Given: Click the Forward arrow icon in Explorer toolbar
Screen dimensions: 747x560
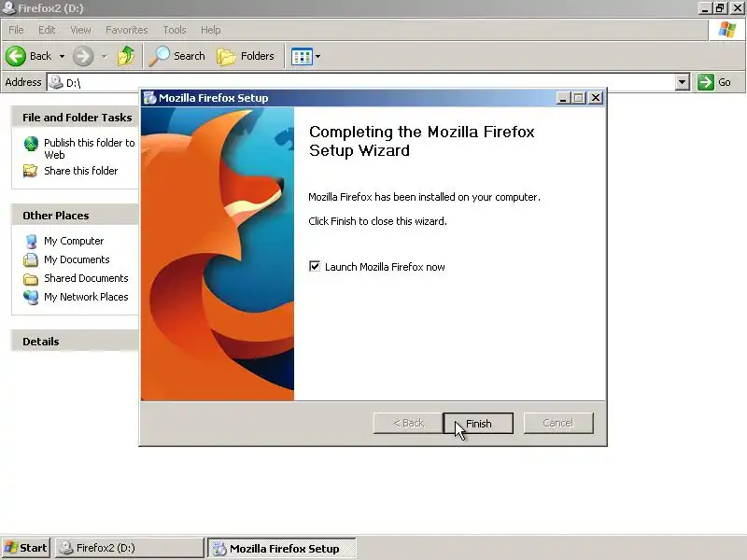Looking at the screenshot, I should pyautogui.click(x=83, y=56).
